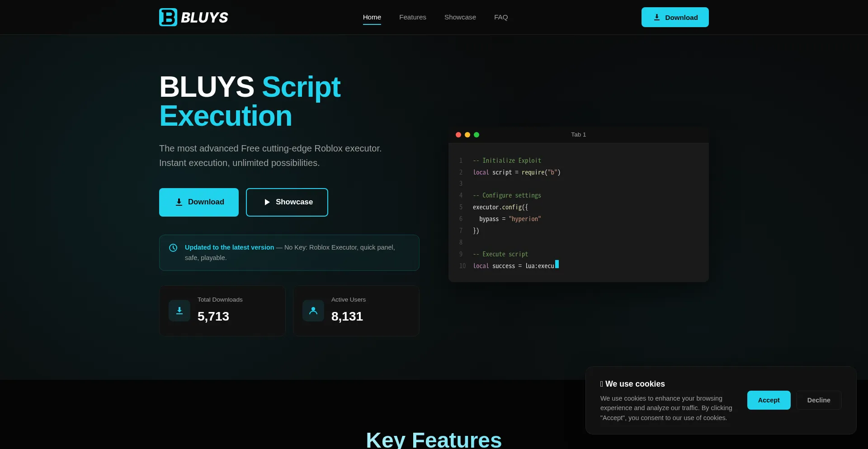Click the code line 'executor.config({'
Screen dimensions: 868x449
click(x=500, y=207)
